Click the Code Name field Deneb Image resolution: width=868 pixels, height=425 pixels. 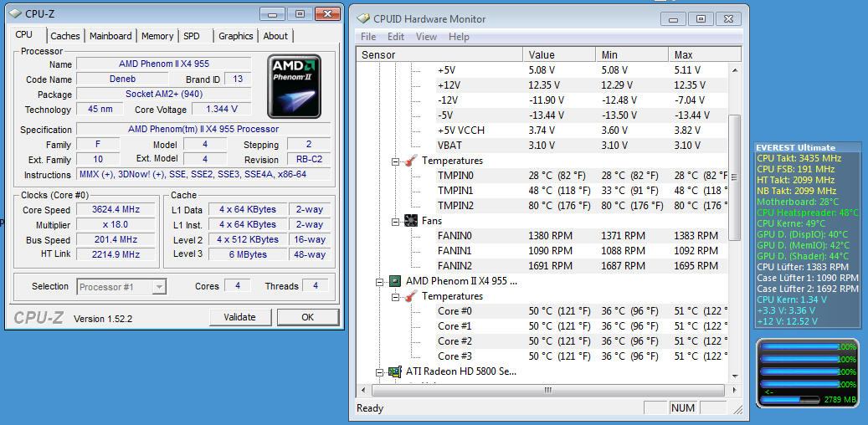pyautogui.click(x=122, y=79)
